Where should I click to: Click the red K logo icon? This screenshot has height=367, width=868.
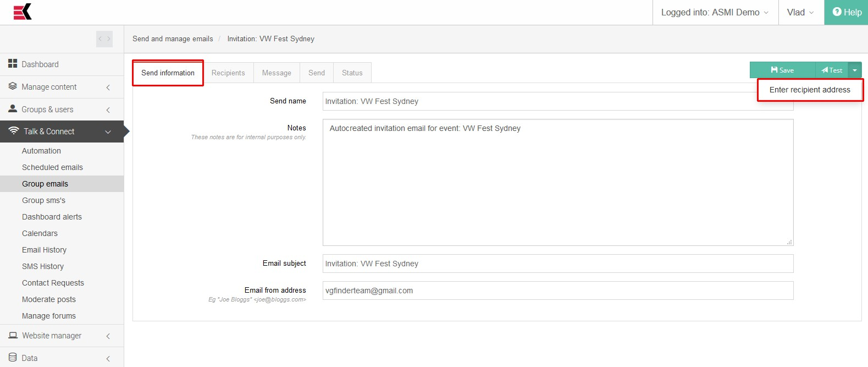tap(23, 12)
